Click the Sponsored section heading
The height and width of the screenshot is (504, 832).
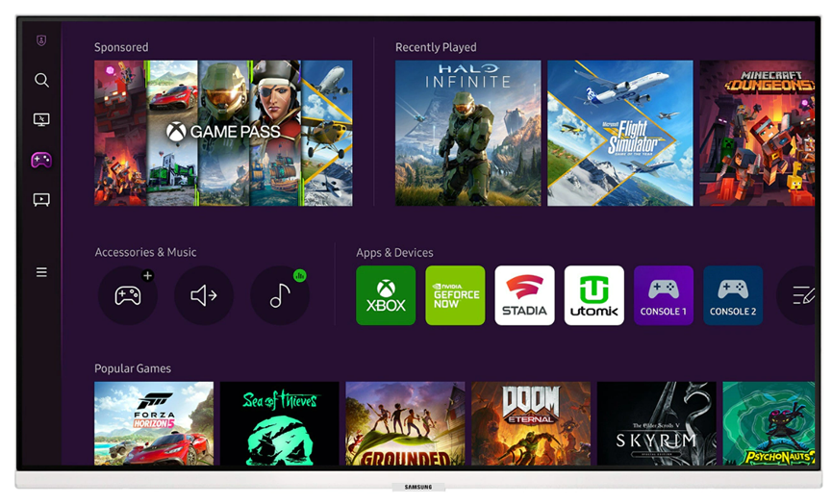[121, 47]
